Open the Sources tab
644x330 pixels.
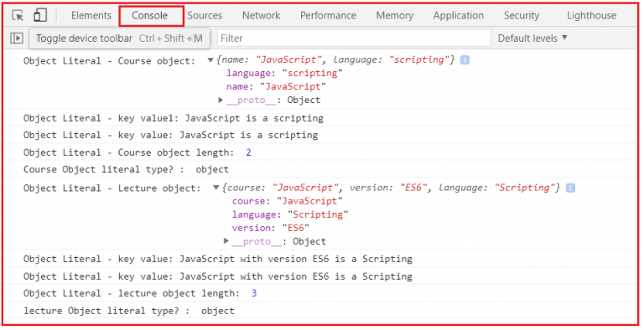(x=205, y=16)
